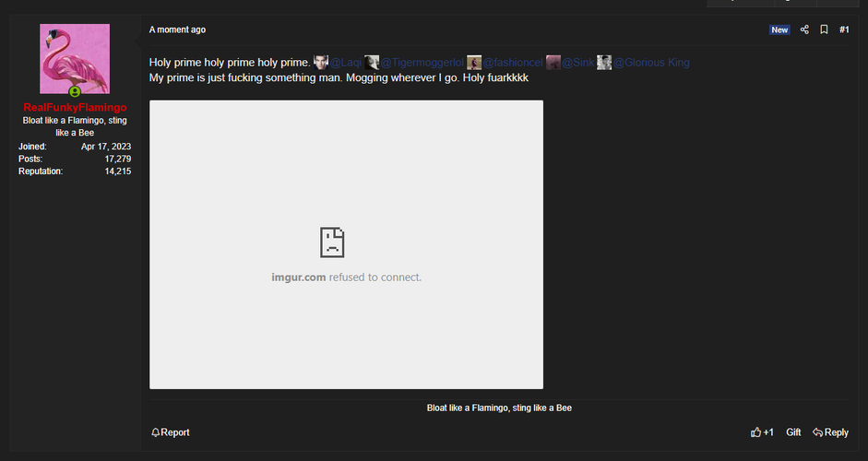Click the small avatar beside @Tigermoggerlol

coord(372,63)
